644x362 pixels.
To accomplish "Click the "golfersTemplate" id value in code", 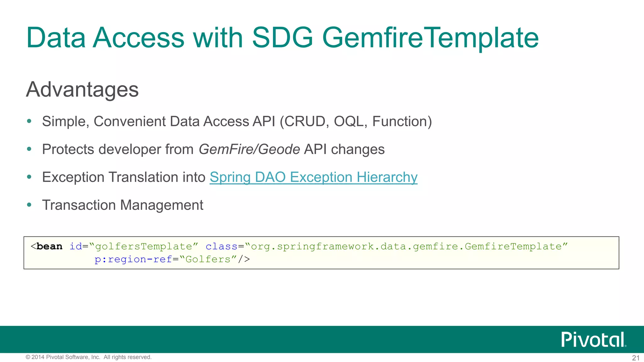I will tap(144, 246).
